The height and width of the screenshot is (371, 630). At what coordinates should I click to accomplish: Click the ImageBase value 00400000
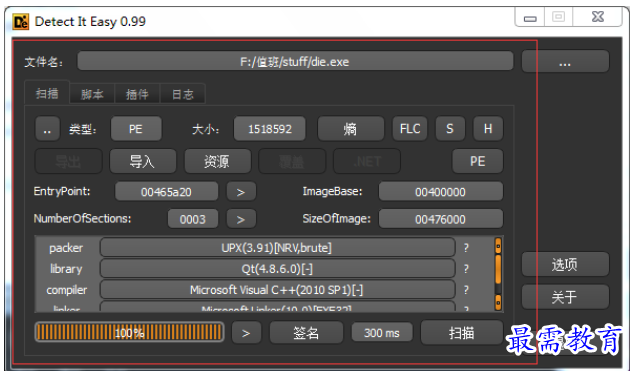(440, 192)
